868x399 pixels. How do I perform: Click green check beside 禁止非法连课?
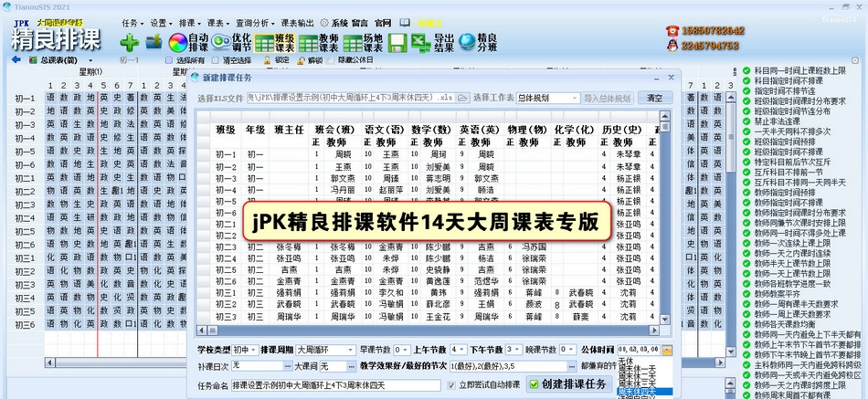pyautogui.click(x=746, y=121)
